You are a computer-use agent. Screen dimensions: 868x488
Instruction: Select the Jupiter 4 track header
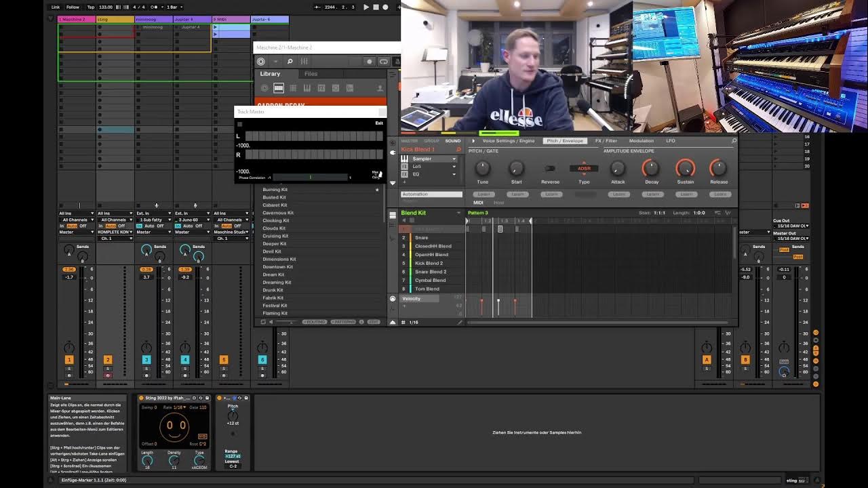coord(193,19)
